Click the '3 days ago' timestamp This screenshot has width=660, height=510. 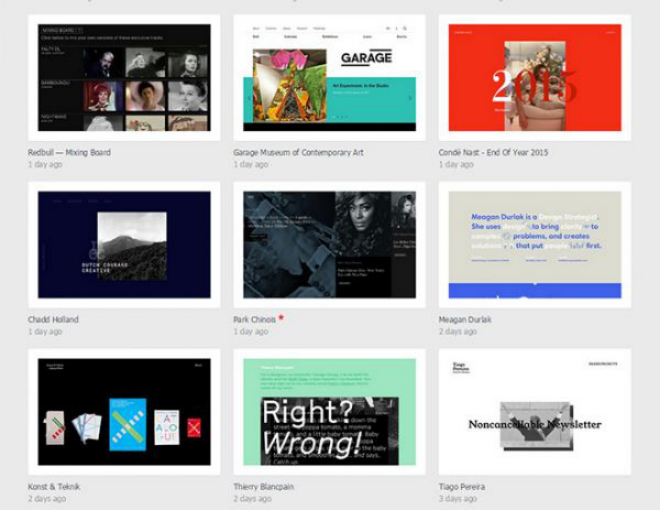point(458,498)
